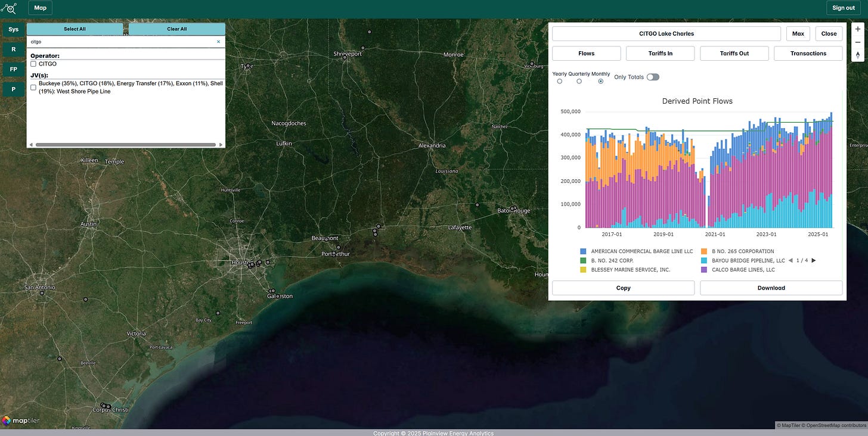Focus the citgo search input field
The image size is (868, 436).
(122, 42)
